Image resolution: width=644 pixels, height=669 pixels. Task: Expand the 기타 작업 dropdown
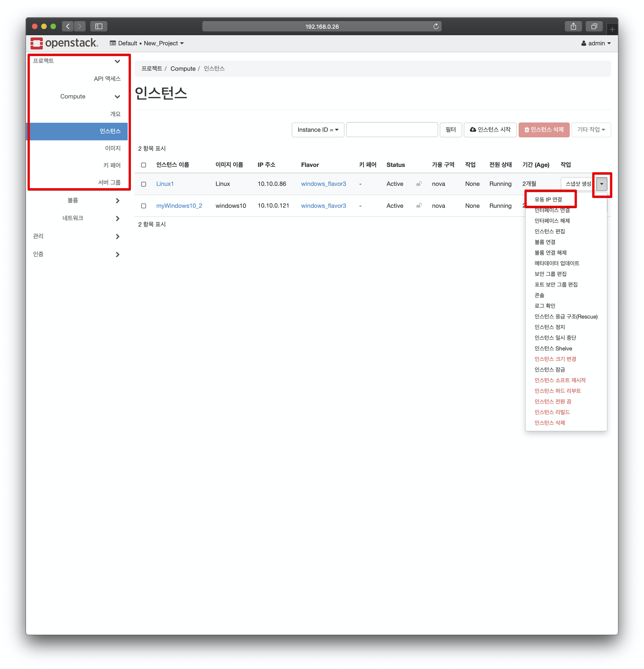click(591, 130)
